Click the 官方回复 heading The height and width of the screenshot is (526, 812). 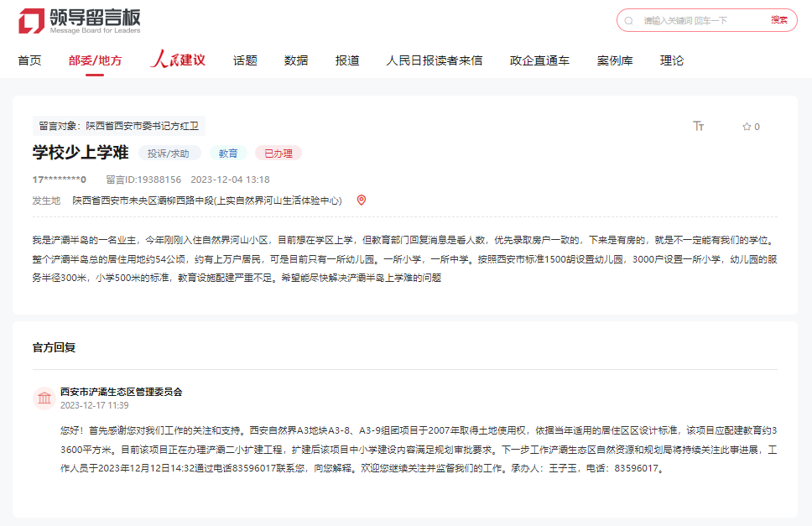point(54,347)
